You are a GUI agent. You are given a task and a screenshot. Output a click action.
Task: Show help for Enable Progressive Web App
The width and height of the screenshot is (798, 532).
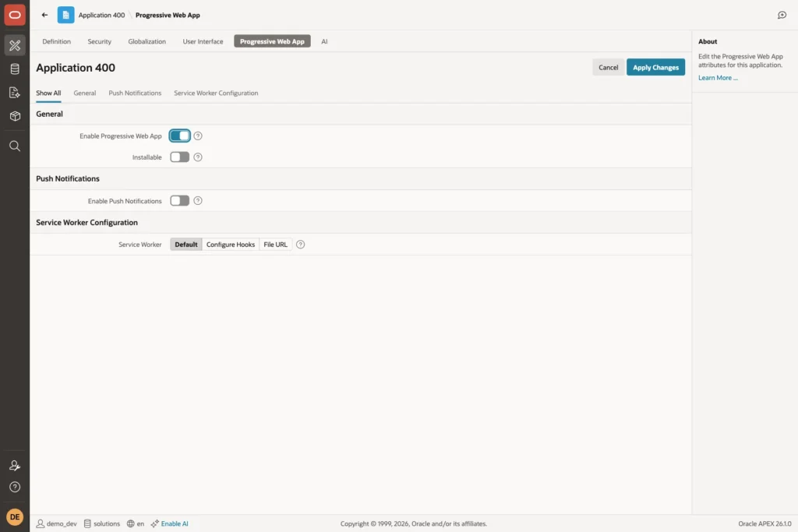coord(198,136)
